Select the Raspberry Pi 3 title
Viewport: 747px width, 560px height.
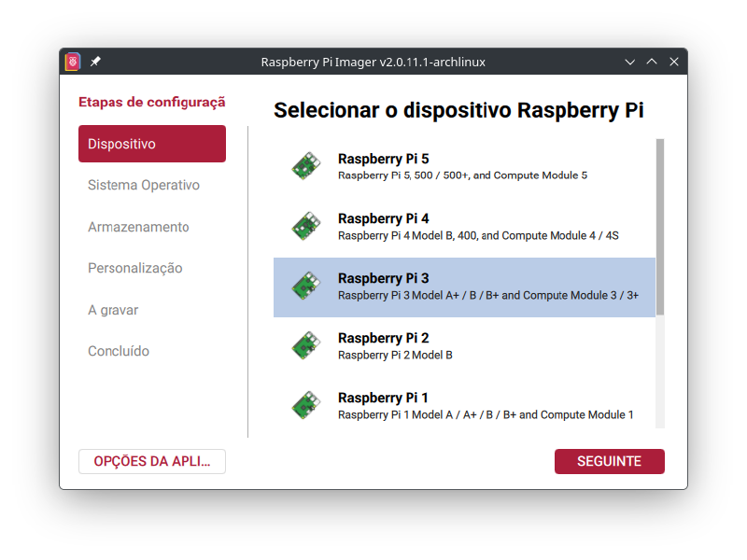coord(384,278)
